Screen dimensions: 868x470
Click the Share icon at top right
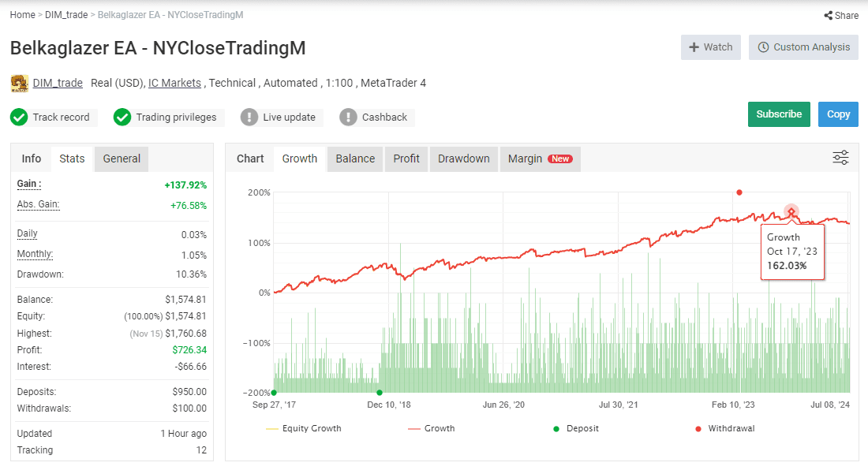pyautogui.click(x=828, y=16)
